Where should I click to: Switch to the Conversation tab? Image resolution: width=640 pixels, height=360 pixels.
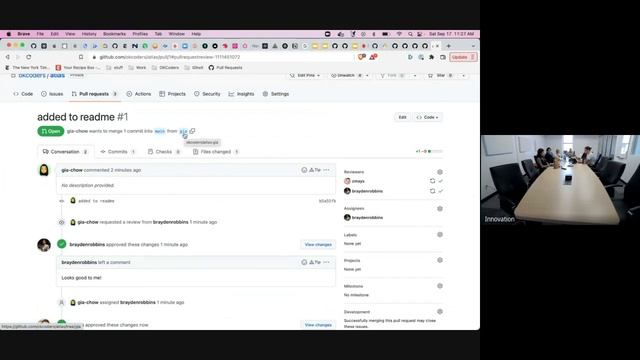click(65, 151)
